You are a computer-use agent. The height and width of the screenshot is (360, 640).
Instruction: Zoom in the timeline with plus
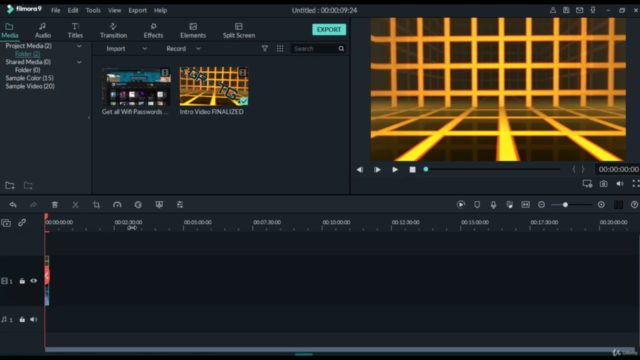(x=601, y=204)
